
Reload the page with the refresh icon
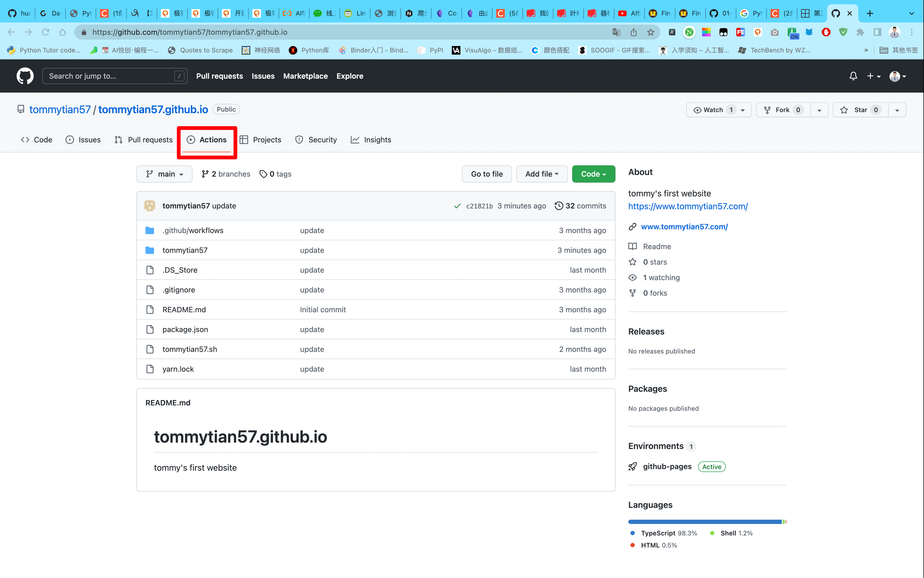tap(45, 32)
